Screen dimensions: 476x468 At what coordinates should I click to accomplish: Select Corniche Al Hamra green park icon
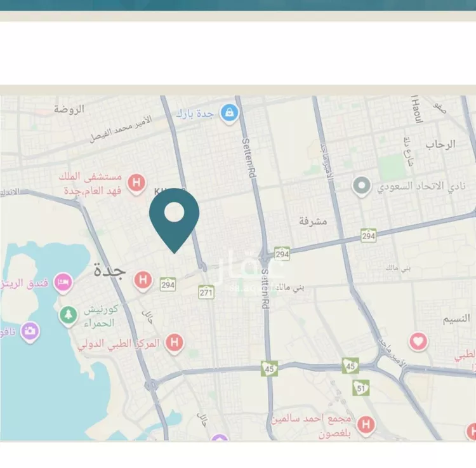click(x=69, y=316)
